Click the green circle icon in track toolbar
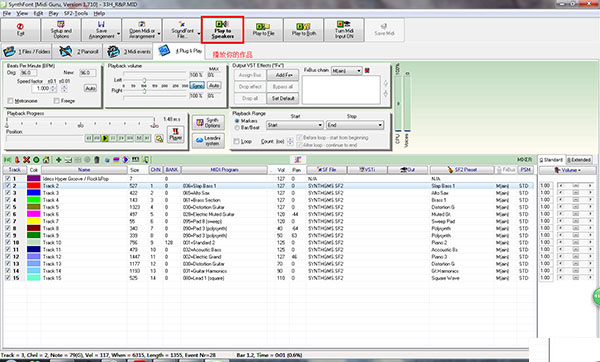 (36, 160)
